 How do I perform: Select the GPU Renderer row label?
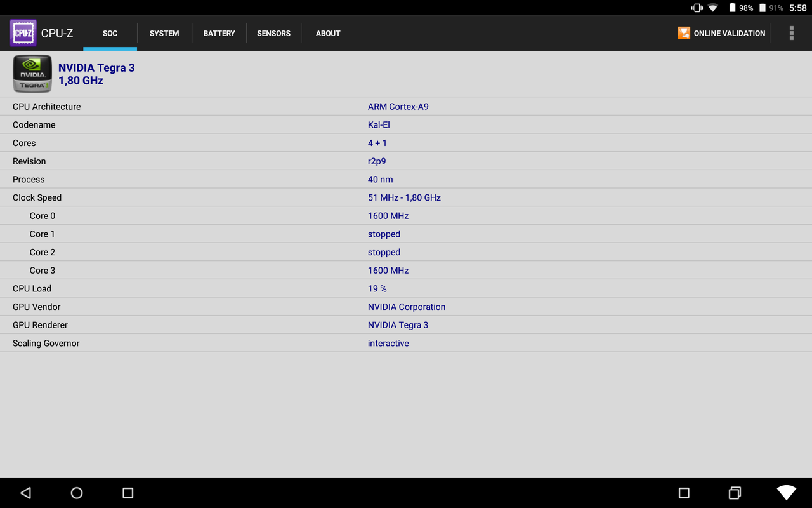(40, 325)
